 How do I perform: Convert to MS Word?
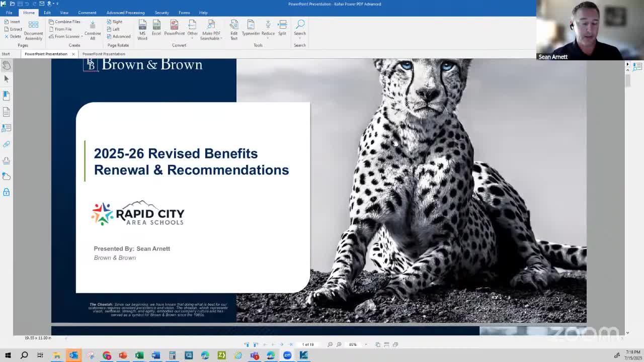142,29
